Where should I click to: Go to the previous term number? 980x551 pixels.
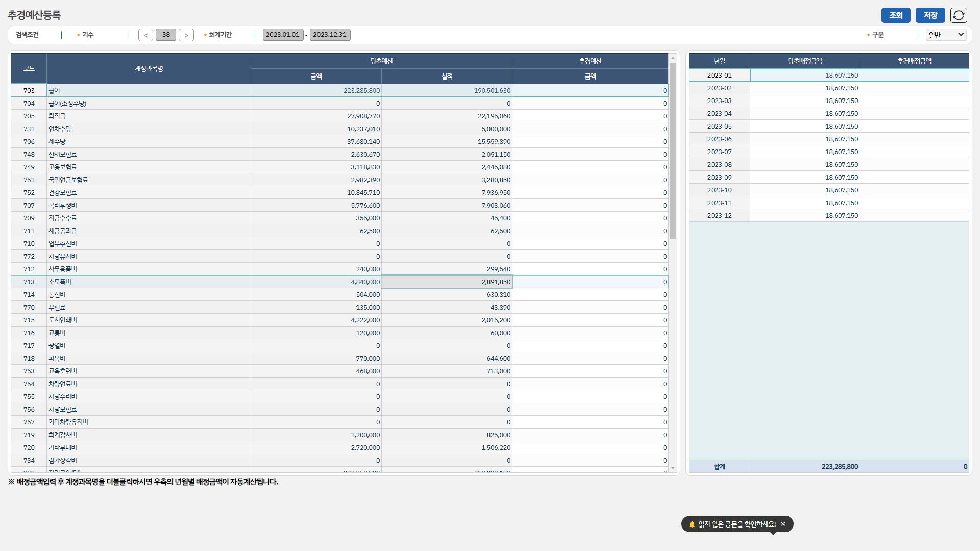tap(145, 35)
